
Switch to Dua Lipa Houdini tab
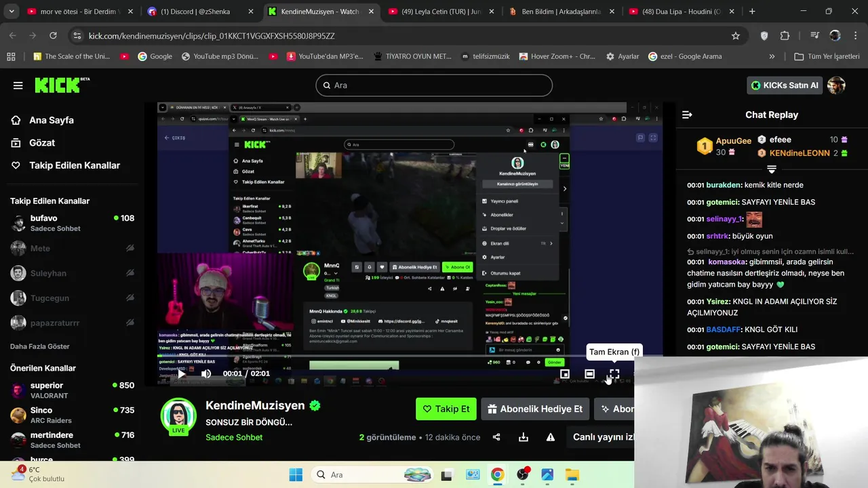tap(682, 12)
